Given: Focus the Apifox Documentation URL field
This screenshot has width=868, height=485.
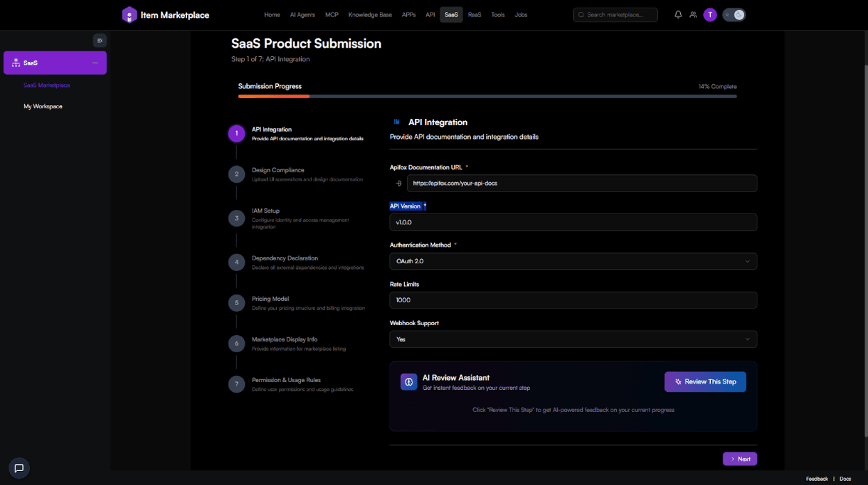Looking at the screenshot, I should point(581,183).
